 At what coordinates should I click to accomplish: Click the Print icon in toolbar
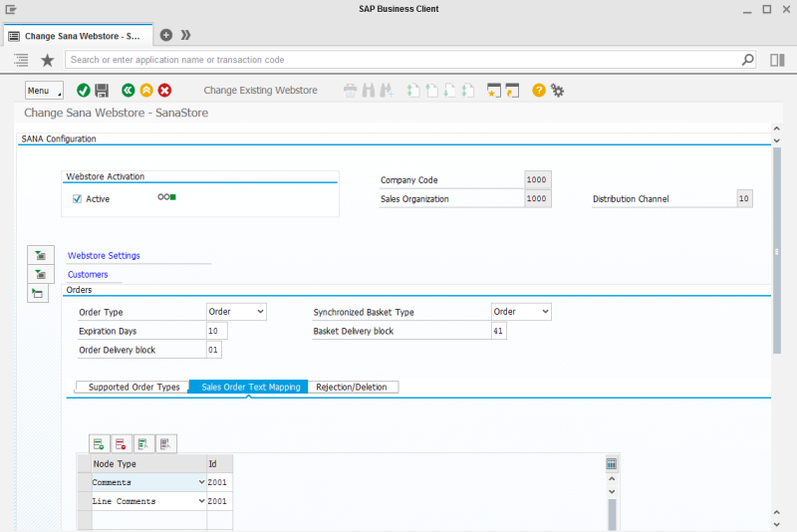pos(351,91)
